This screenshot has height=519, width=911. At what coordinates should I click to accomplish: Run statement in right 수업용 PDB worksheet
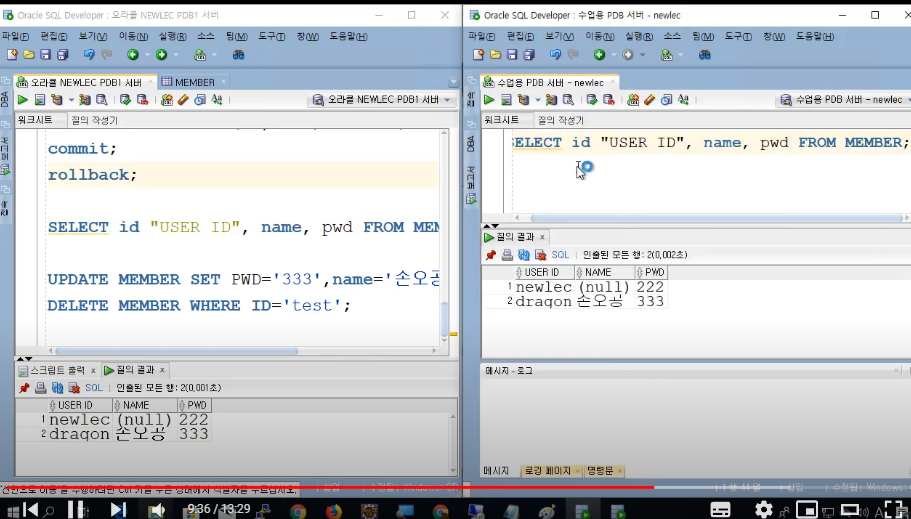pos(489,100)
